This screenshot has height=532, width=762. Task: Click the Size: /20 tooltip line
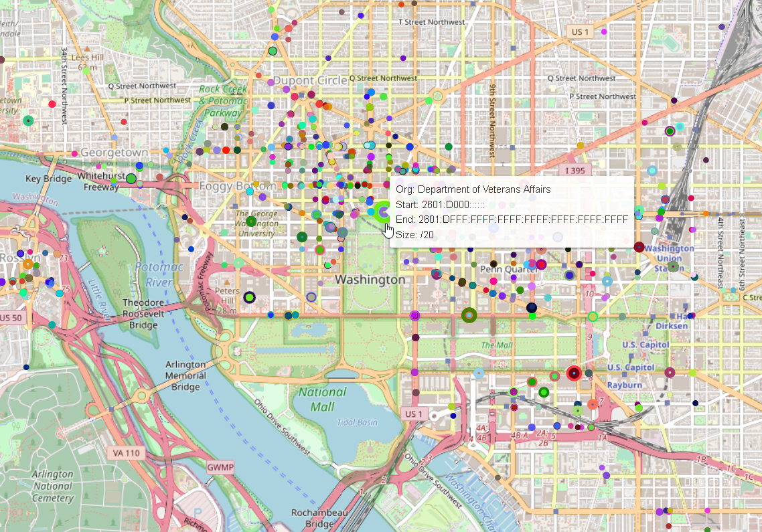(x=414, y=235)
